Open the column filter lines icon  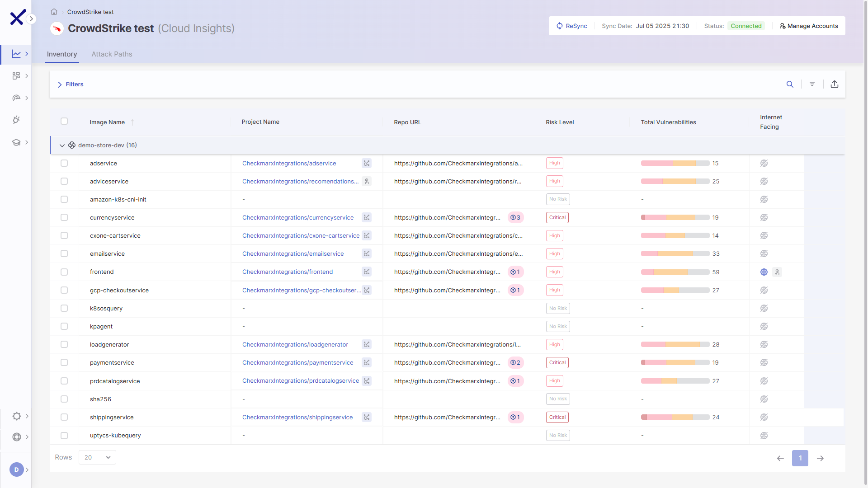[x=812, y=84]
